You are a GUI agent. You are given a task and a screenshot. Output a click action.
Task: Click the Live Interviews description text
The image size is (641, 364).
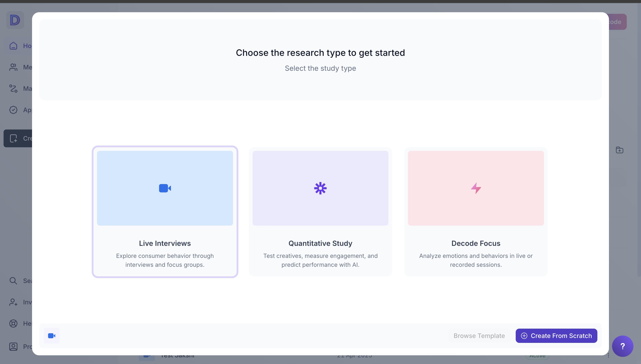click(165, 260)
